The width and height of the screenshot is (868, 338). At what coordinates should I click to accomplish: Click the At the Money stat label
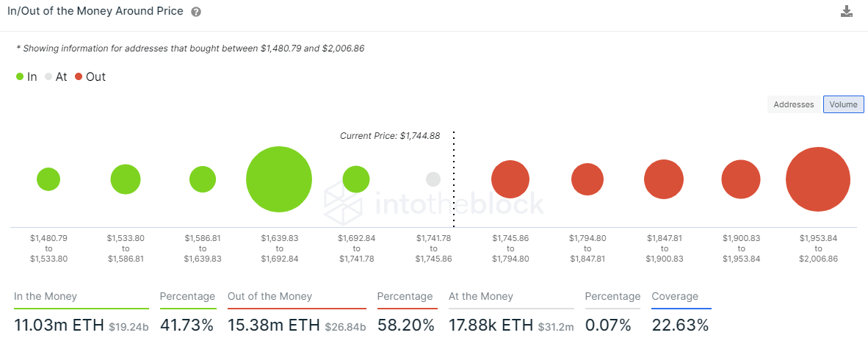(x=481, y=297)
